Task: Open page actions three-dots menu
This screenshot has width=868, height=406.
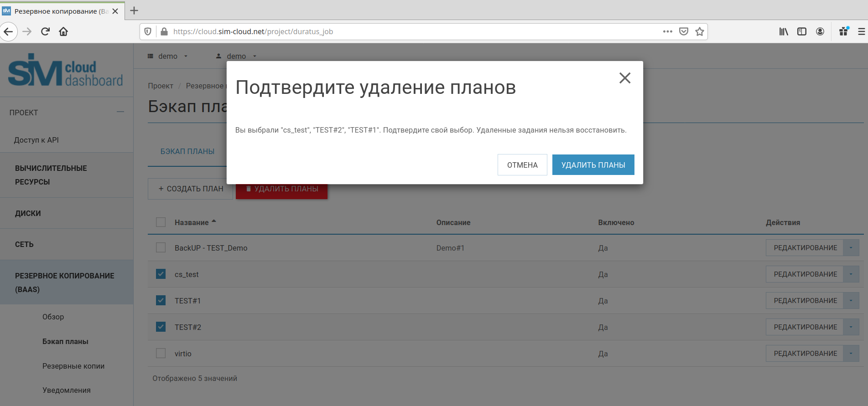Action: tap(667, 31)
